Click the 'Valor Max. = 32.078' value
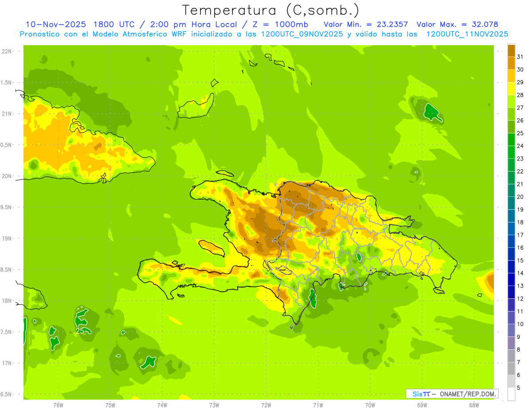 click(x=458, y=24)
